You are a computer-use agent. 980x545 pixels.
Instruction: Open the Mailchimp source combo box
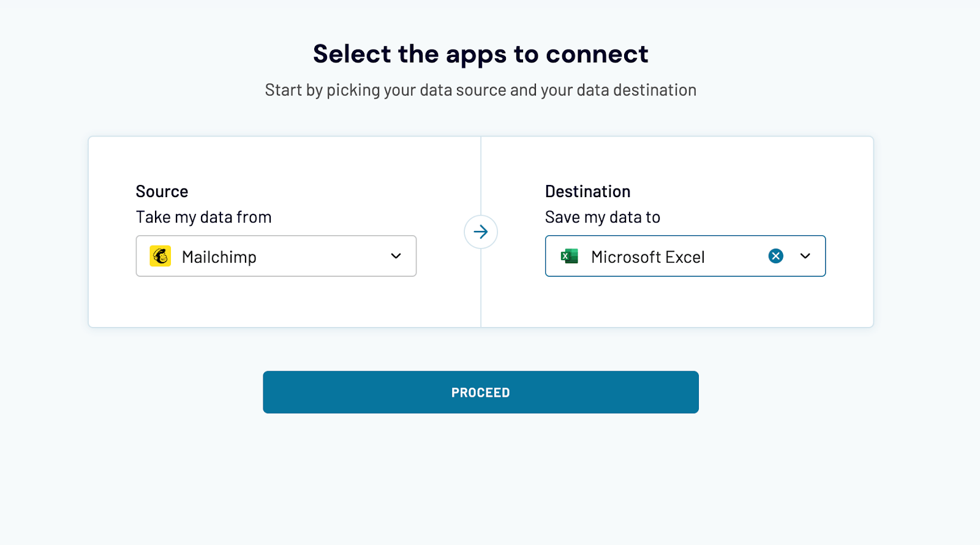pos(306,256)
